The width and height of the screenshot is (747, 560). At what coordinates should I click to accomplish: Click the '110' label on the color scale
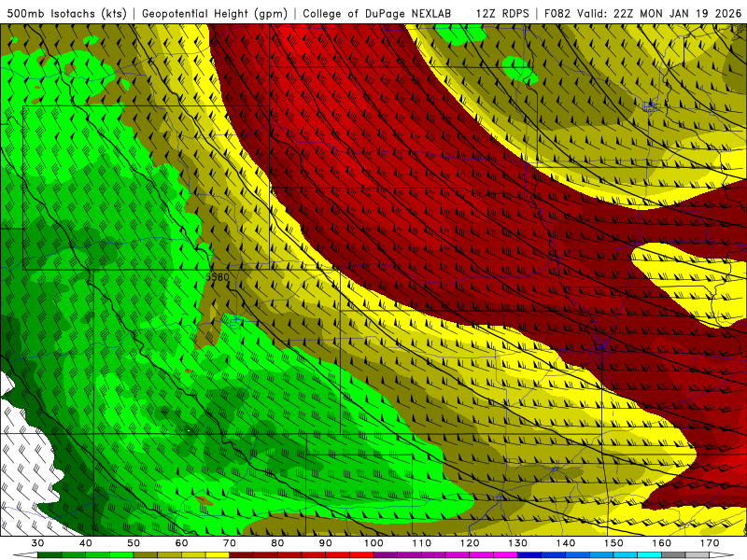click(422, 543)
